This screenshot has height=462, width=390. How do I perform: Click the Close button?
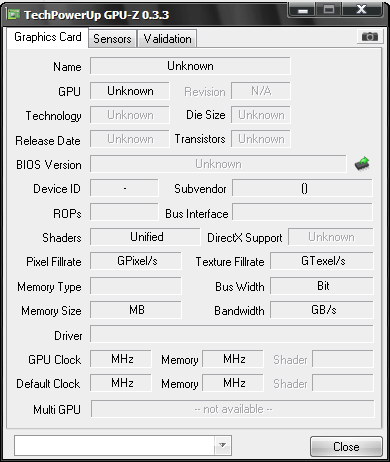pyautogui.click(x=346, y=446)
